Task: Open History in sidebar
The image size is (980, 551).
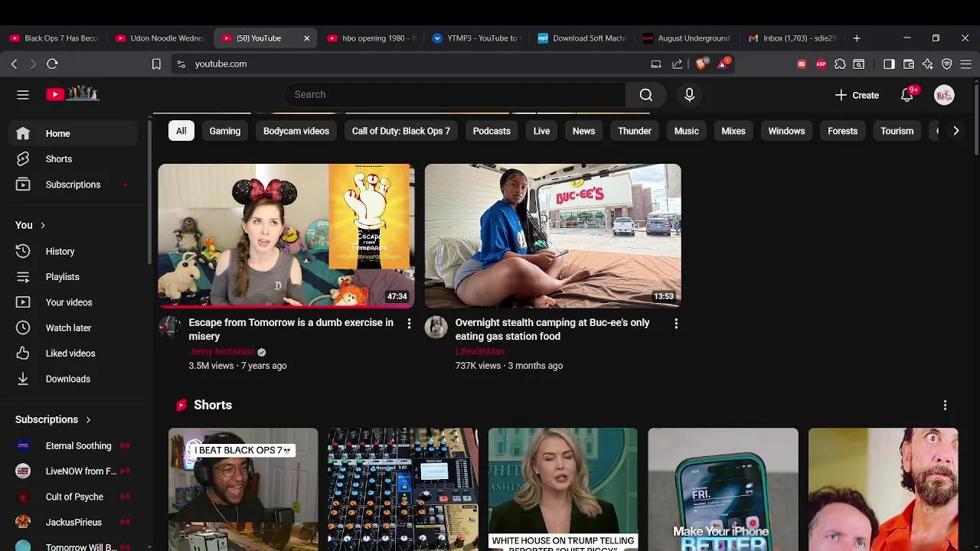Action: coord(74,251)
